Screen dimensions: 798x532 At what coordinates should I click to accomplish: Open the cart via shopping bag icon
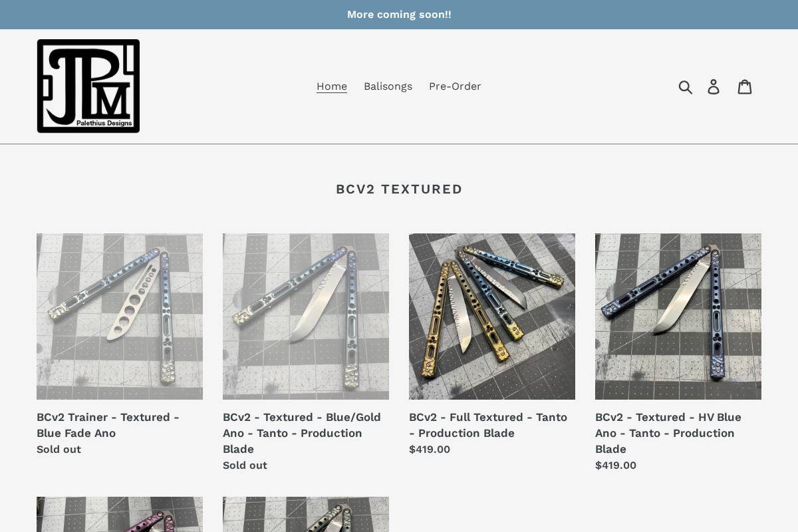tap(745, 86)
